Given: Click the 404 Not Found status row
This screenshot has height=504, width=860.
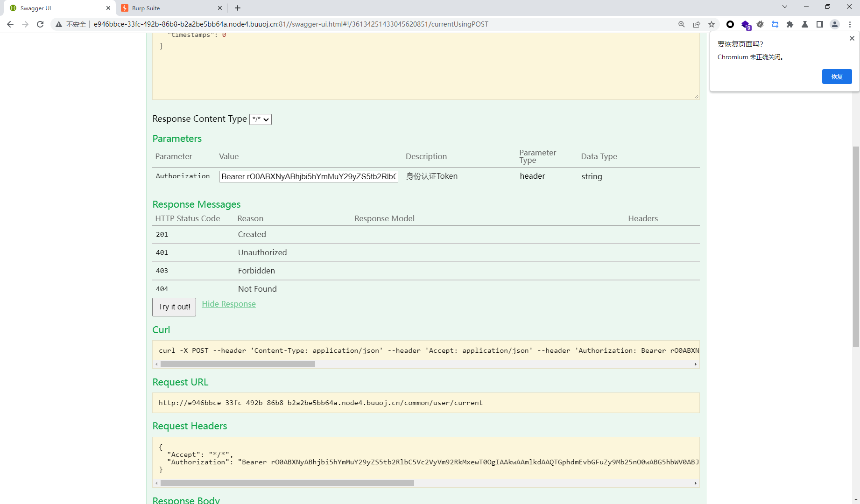Looking at the screenshot, I should coord(426,289).
